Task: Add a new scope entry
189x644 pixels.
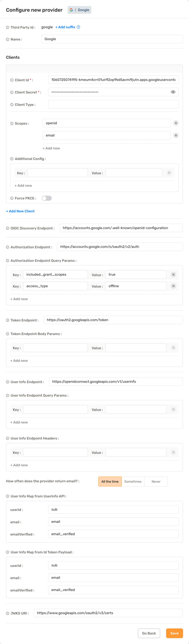Action: coord(51,148)
